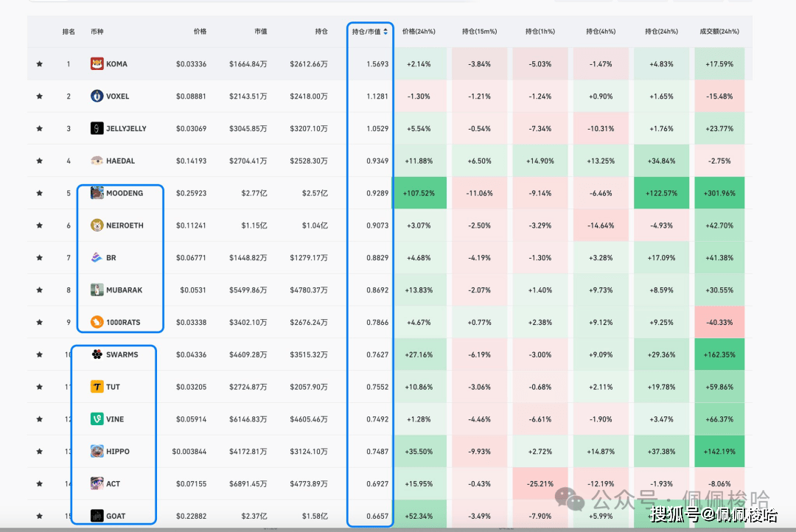This screenshot has width=796, height=532.
Task: Open the KOMA coin name link
Action: pyautogui.click(x=116, y=64)
